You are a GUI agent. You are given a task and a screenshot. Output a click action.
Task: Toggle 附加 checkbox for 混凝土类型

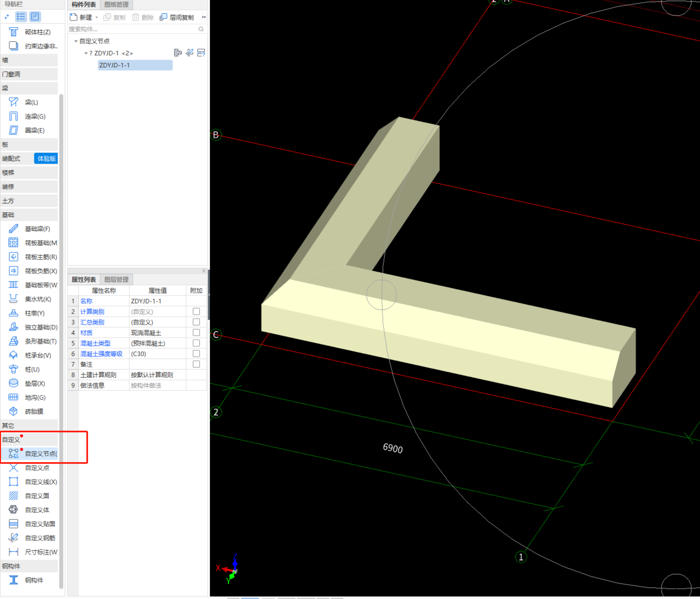[x=196, y=343]
